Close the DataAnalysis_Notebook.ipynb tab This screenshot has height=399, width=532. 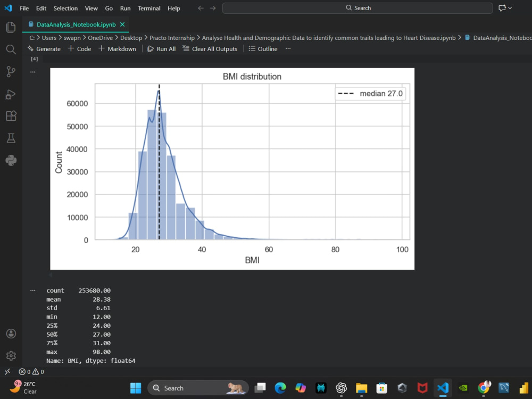click(122, 24)
